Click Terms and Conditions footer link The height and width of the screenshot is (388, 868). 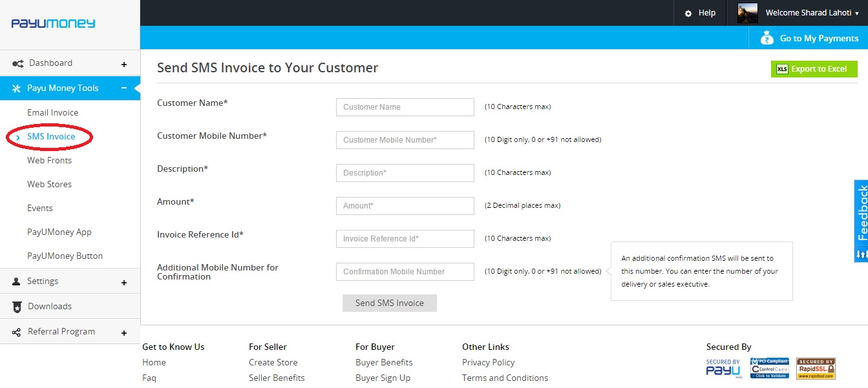[505, 378]
